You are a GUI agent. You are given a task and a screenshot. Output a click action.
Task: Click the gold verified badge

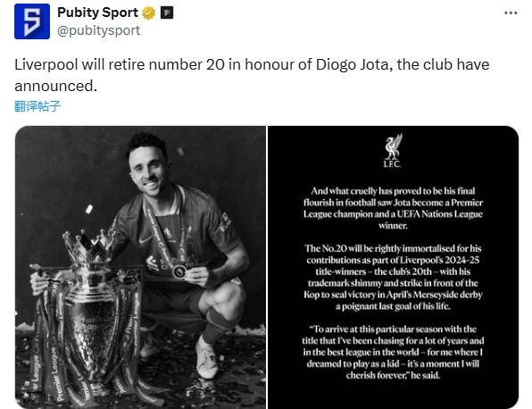pos(148,13)
